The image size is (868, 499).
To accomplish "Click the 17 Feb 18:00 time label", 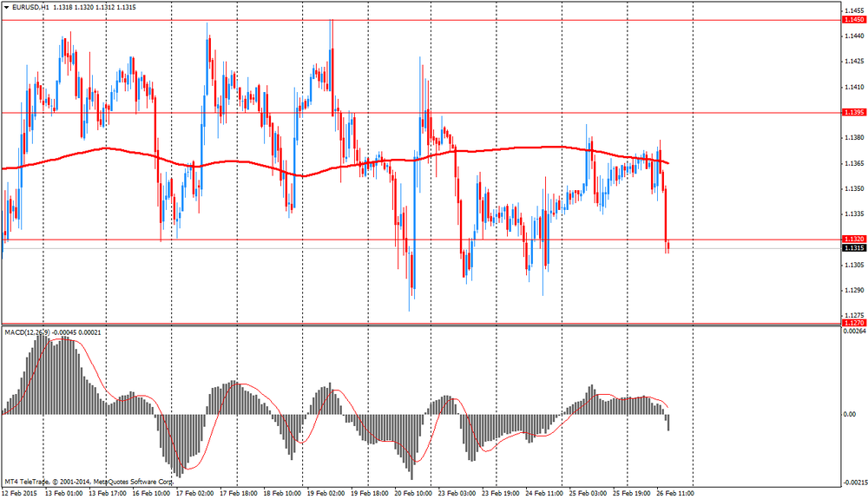I will coord(238,494).
